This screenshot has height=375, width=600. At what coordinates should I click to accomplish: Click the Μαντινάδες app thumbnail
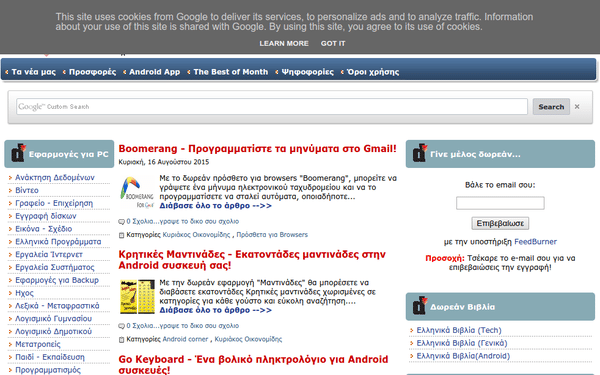(x=137, y=297)
